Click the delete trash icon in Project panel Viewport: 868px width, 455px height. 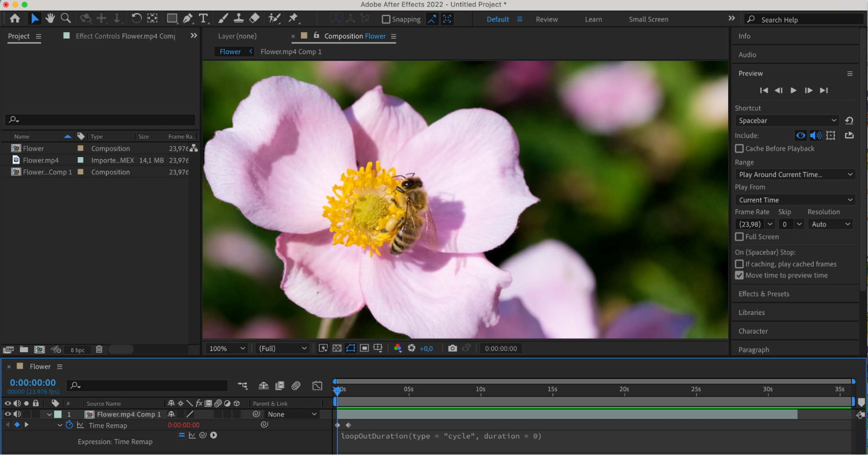99,349
